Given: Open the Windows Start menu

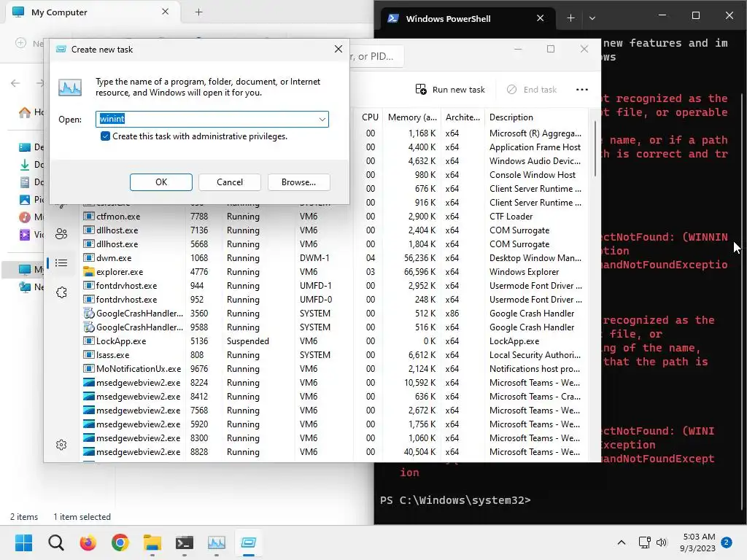Looking at the screenshot, I should 23,542.
